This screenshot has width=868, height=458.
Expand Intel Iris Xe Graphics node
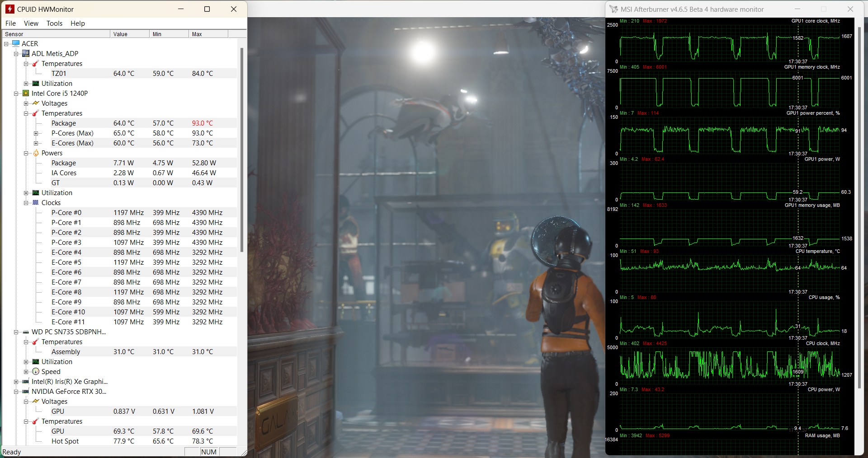point(16,382)
